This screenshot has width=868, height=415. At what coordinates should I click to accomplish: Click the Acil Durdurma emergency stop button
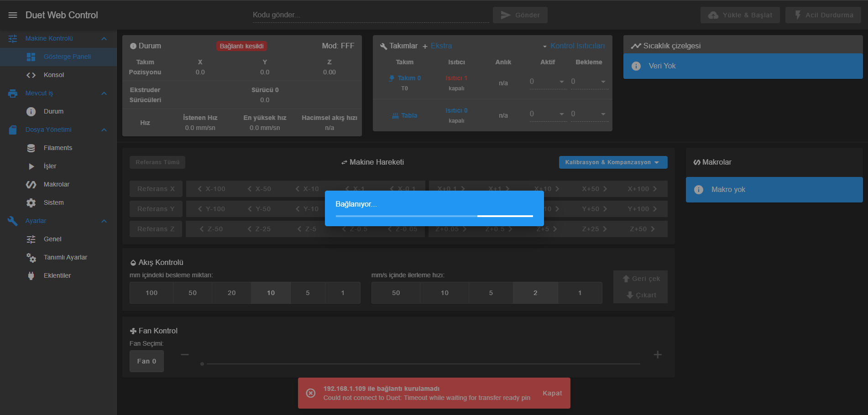pyautogui.click(x=823, y=15)
